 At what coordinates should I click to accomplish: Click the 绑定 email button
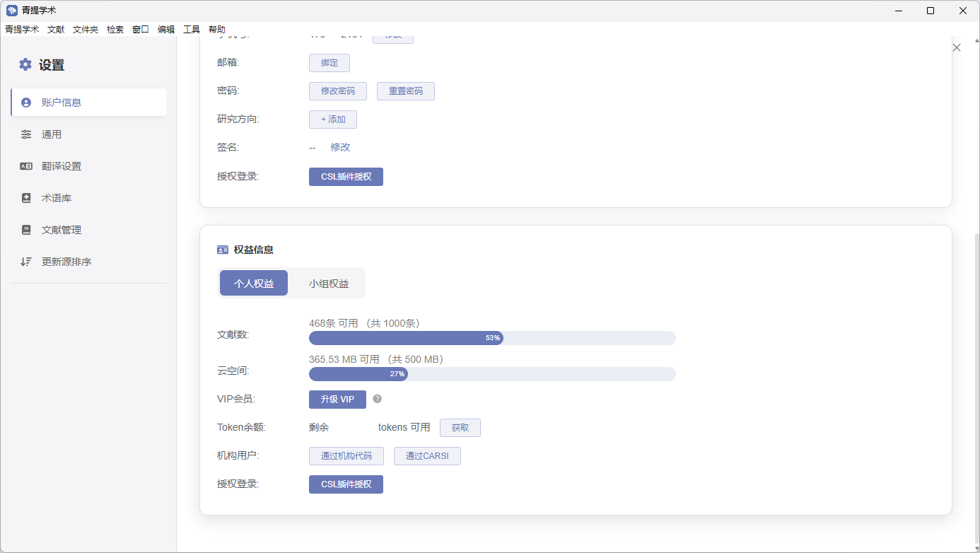[x=329, y=63]
